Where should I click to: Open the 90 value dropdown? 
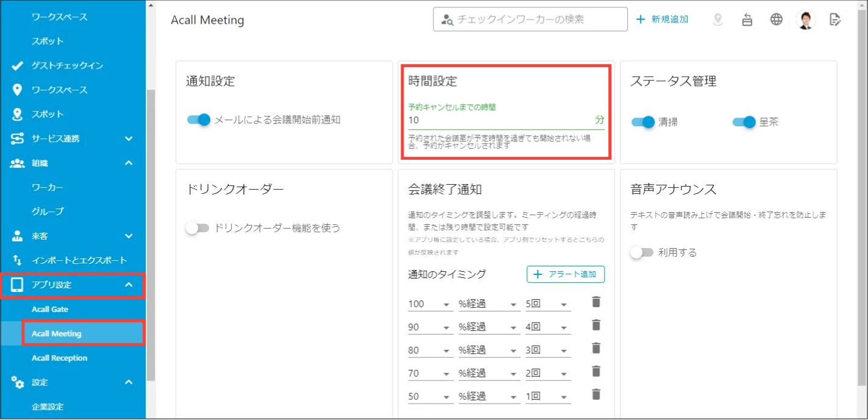(430, 327)
